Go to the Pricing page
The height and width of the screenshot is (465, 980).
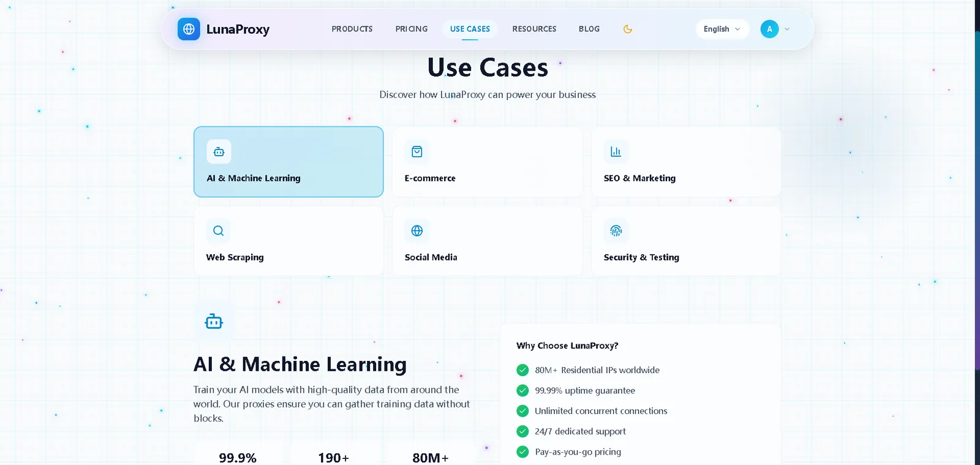[412, 29]
